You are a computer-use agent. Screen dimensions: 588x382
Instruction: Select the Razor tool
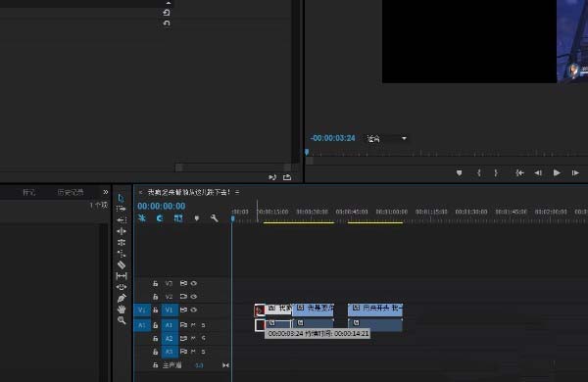(122, 265)
